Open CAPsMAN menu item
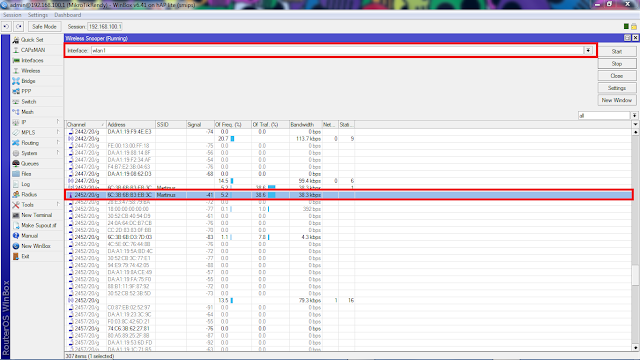The width and height of the screenshot is (640, 360). pos(33,50)
